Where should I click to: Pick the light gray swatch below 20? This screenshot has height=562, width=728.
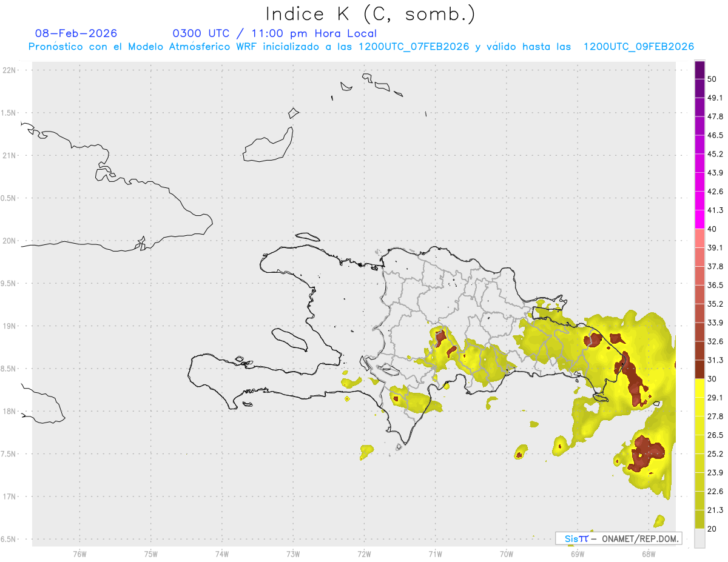(699, 538)
